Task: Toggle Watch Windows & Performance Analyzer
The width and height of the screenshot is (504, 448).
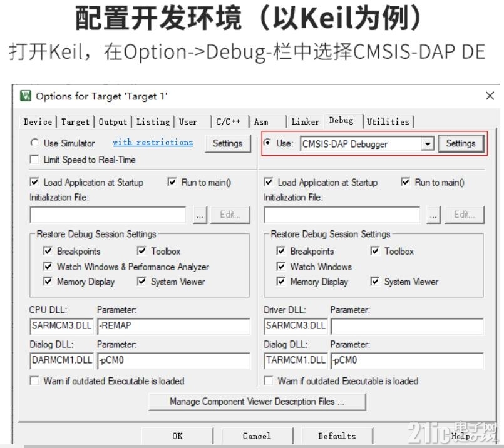Action: [48, 266]
